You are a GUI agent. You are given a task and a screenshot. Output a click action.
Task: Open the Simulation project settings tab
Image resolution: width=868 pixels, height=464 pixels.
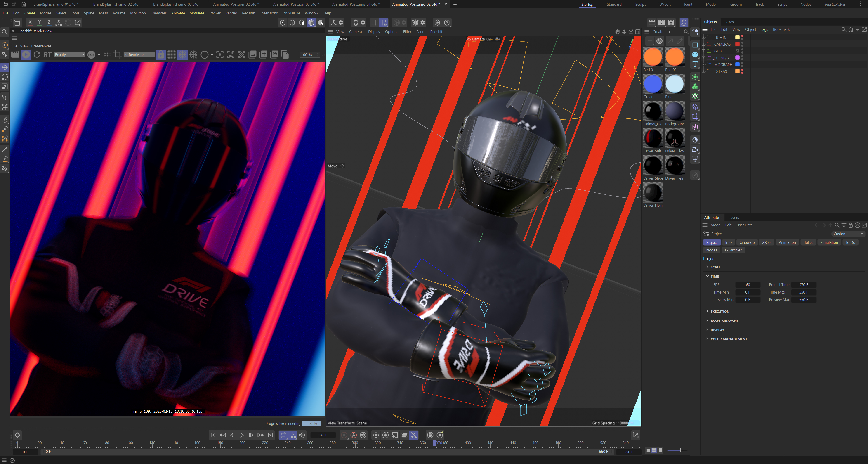(x=829, y=242)
